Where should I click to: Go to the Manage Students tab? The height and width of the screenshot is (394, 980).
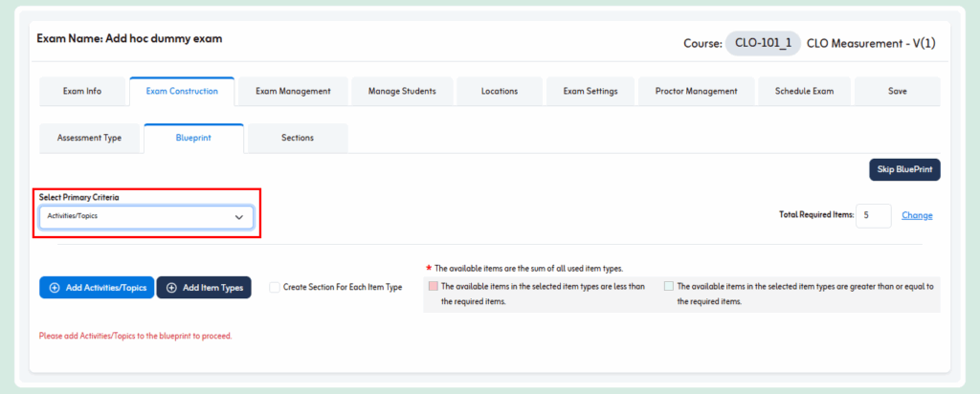coord(402,92)
